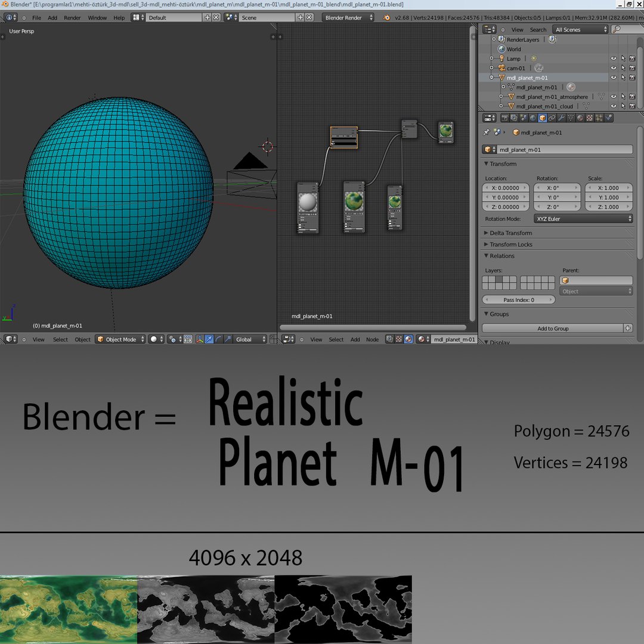Open the Physics properties tab
The height and width of the screenshot is (644, 644).
pos(608,118)
